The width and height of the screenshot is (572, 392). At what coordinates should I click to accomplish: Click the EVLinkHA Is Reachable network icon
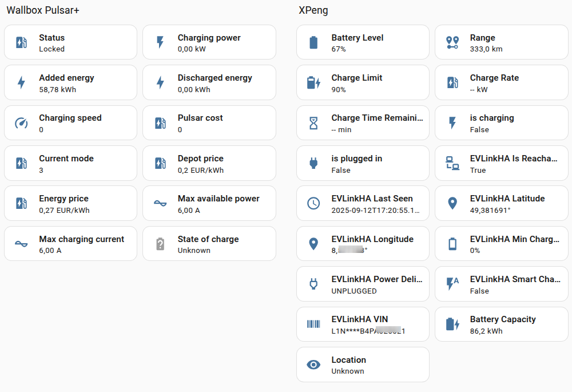452,164
